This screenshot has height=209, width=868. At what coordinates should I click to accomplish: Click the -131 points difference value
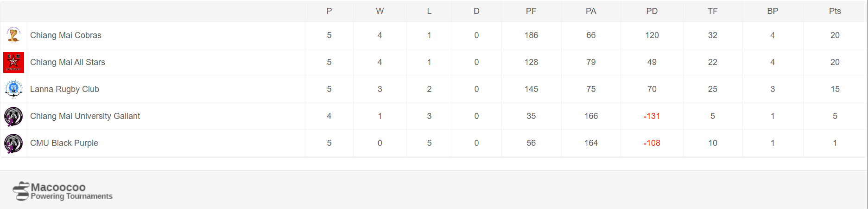click(x=652, y=116)
